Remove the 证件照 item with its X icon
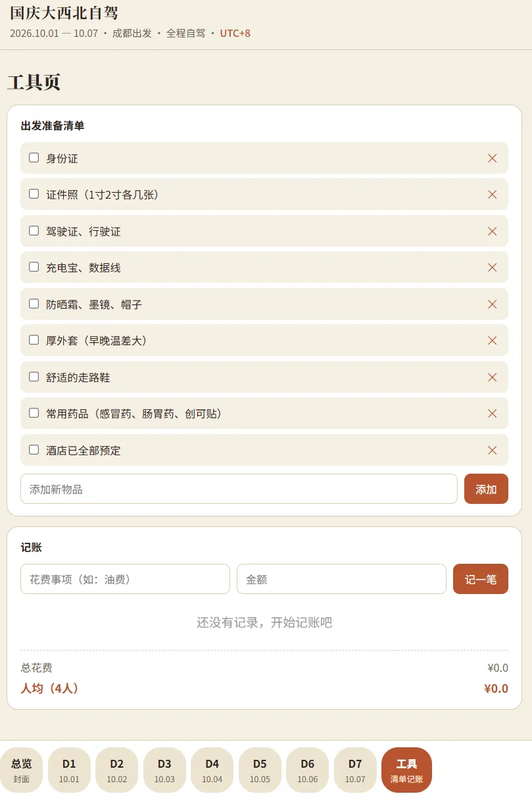Screen dimensions: 532x796 [x=492, y=195]
